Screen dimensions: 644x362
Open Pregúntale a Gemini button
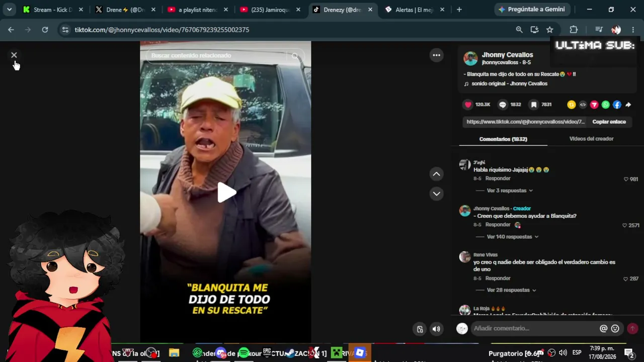point(531,10)
